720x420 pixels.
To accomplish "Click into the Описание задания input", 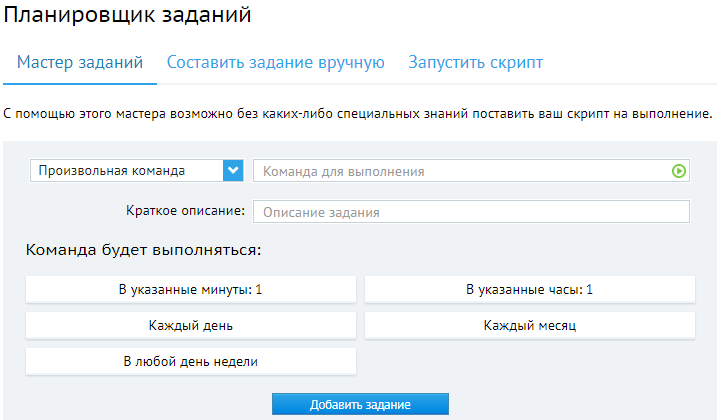I will (471, 212).
